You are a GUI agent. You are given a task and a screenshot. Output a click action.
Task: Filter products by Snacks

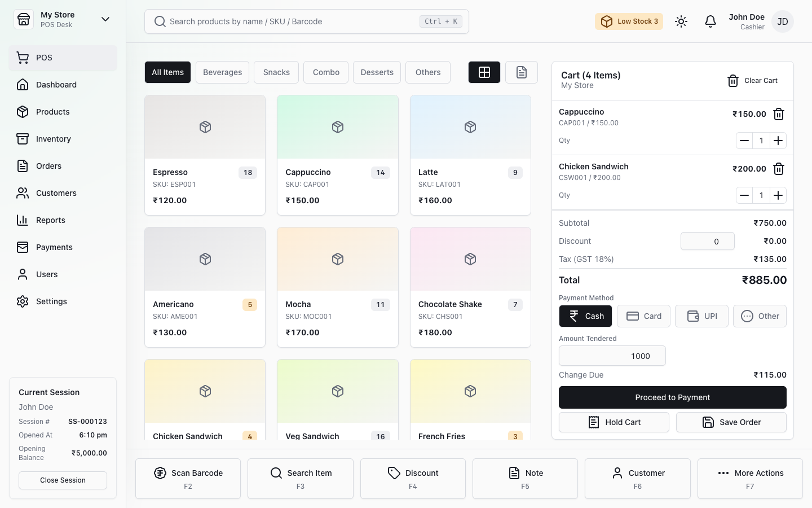click(276, 72)
